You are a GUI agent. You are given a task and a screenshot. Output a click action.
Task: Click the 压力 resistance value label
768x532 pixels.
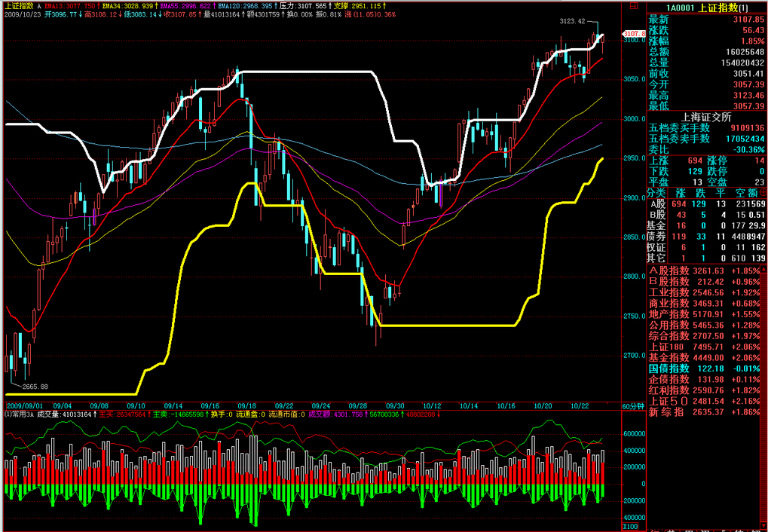coord(300,5)
